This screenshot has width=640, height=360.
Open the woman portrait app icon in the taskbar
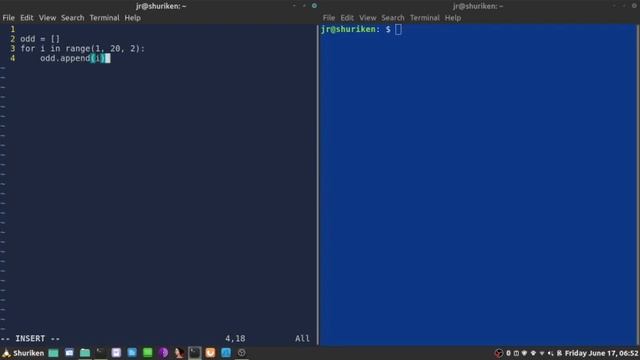[x=179, y=353]
